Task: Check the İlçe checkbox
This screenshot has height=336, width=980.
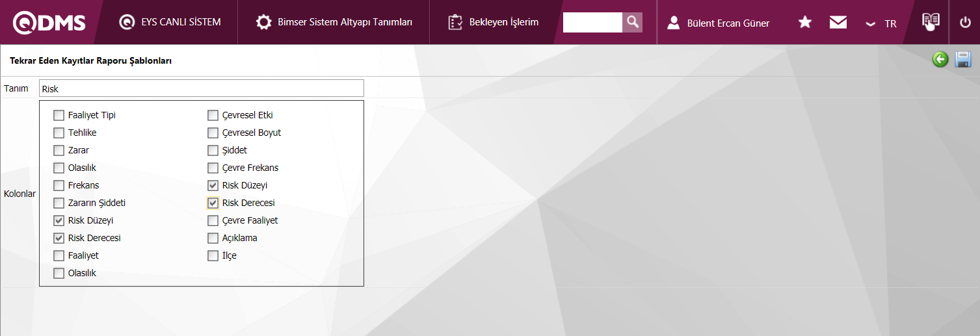Action: pyautogui.click(x=213, y=256)
